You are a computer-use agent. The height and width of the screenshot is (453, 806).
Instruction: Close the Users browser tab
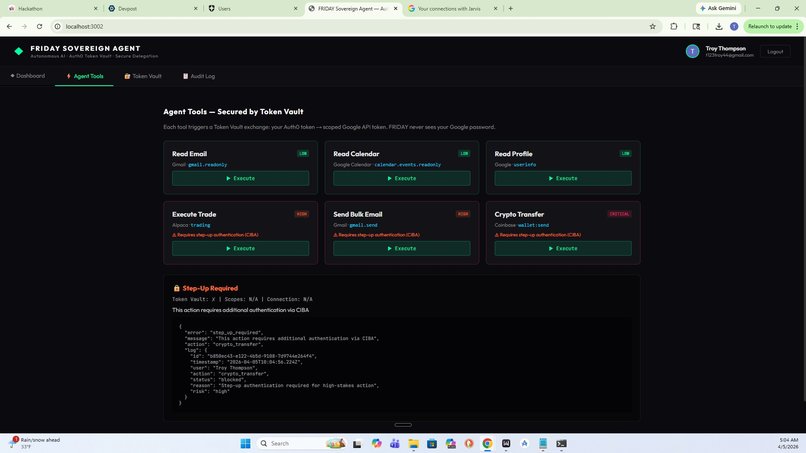pyautogui.click(x=295, y=8)
